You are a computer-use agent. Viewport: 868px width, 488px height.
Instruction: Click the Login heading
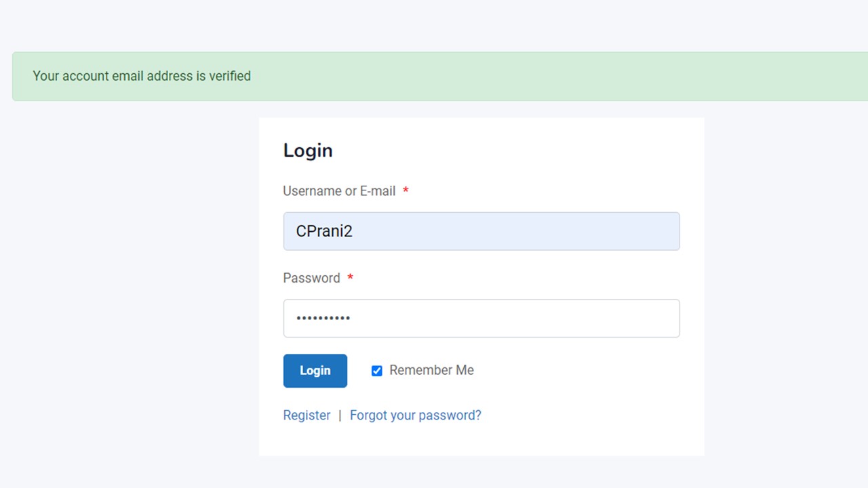(x=308, y=150)
